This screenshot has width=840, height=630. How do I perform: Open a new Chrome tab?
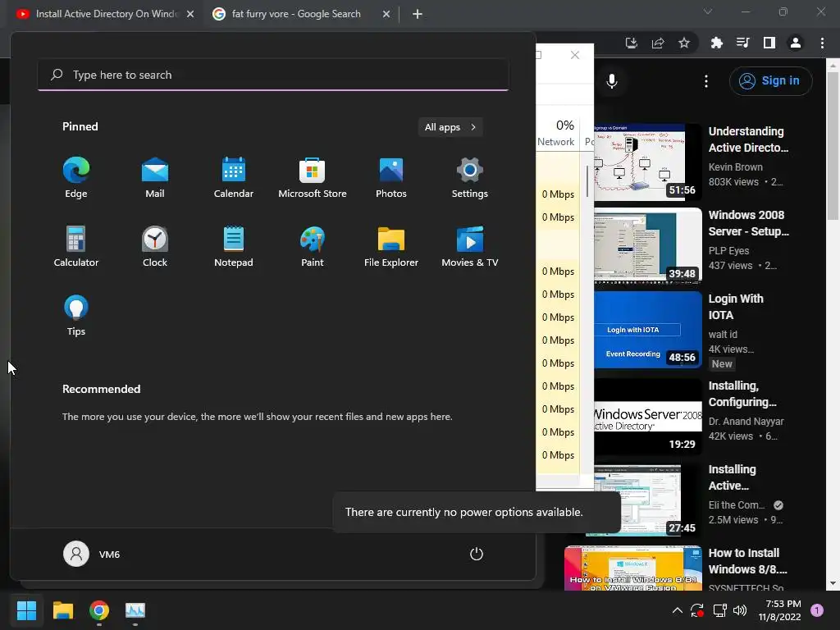[418, 14]
